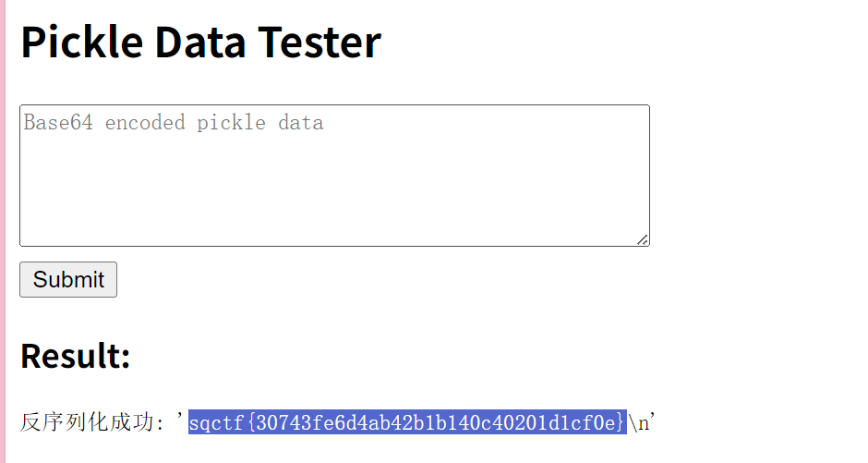868x463 pixels.
Task: Click the highlighted sqctf flag text
Action: (407, 423)
